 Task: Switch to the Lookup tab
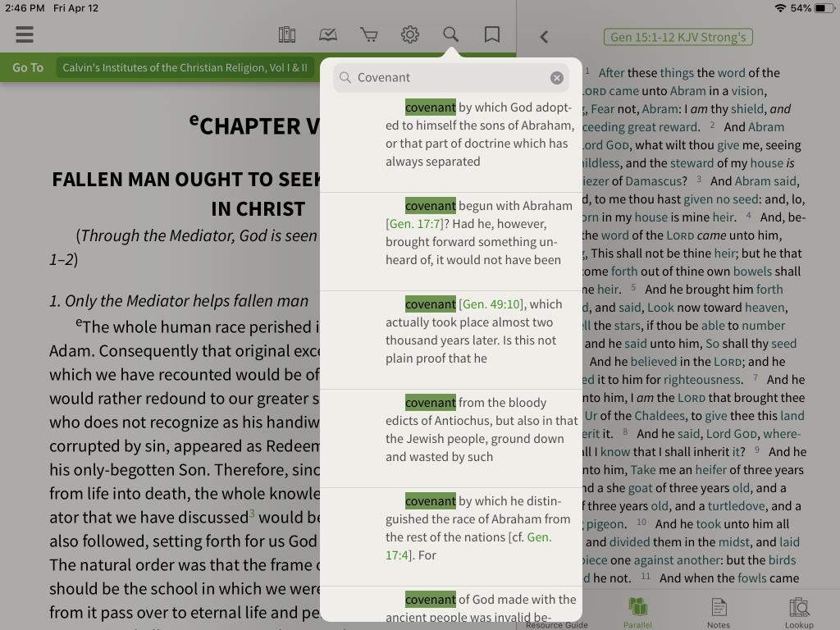(x=799, y=614)
